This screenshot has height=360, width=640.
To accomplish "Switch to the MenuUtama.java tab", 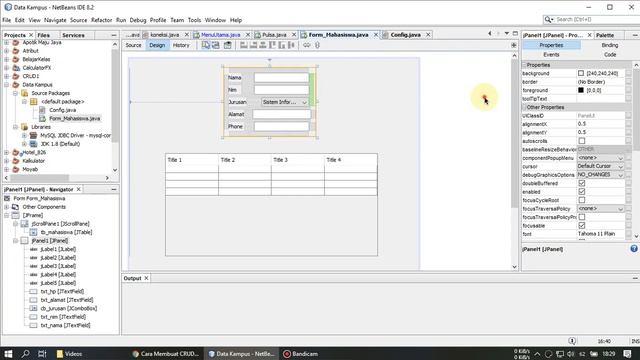I will coord(220,35).
